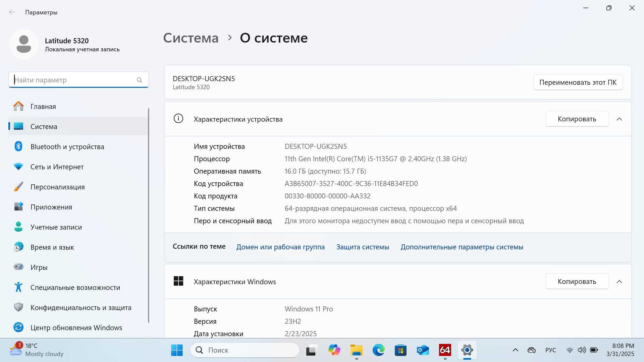Focus the 'Найти параметр' search field
Viewport: 644px width, 362px height.
(78, 80)
